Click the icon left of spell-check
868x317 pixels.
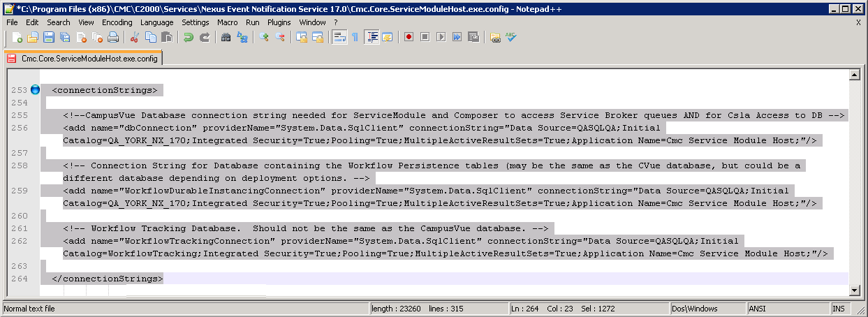click(x=494, y=37)
